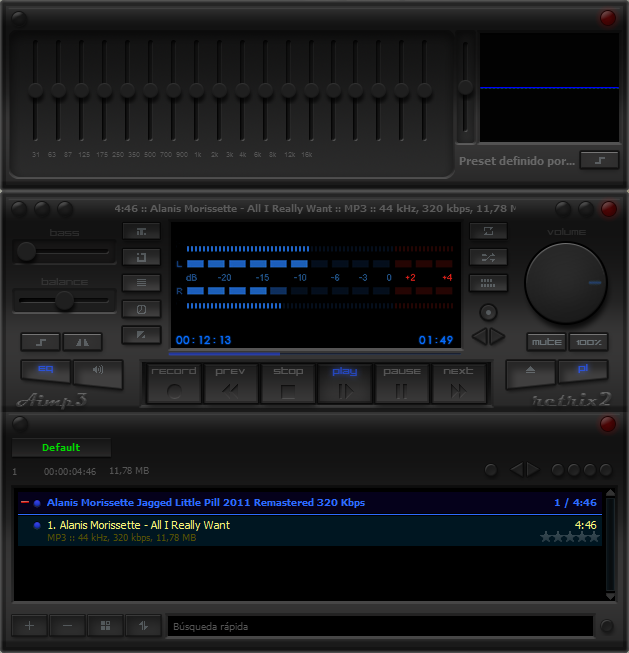Select the Default playlist tab
Viewport: 629px width, 653px height.
click(61, 448)
